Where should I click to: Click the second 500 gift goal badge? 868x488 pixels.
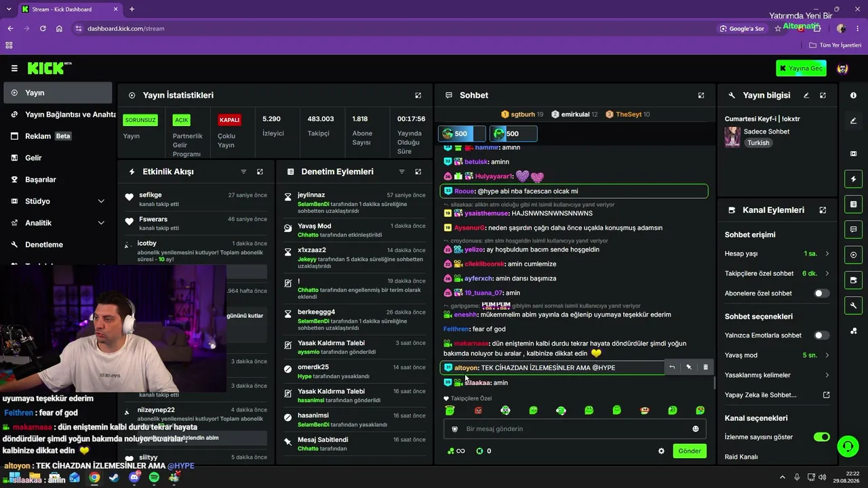coord(514,134)
